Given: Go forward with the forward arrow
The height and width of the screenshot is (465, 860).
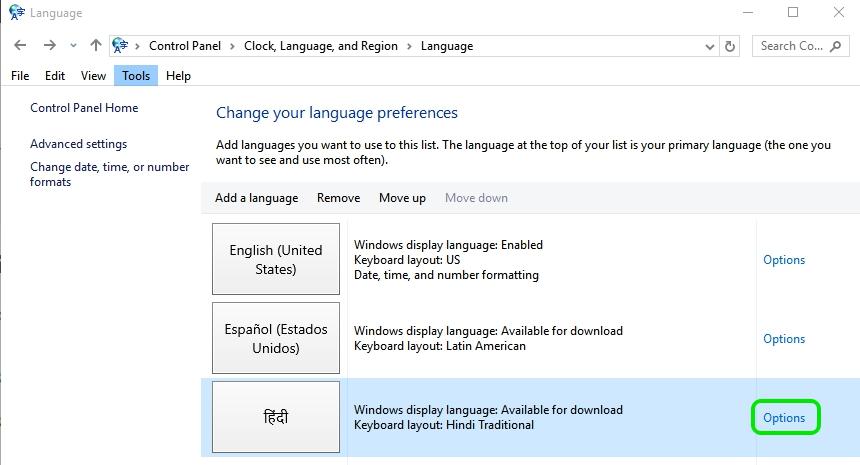Looking at the screenshot, I should pos(49,46).
